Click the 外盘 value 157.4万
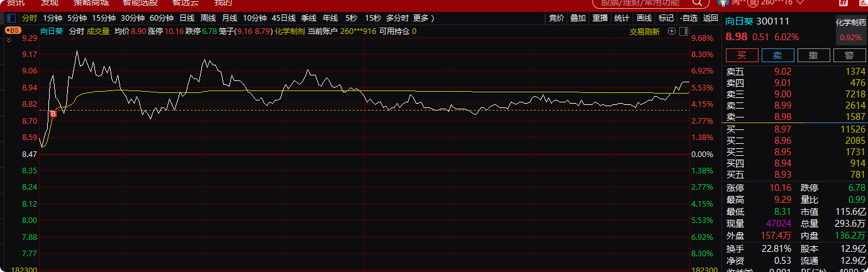This screenshot has width=868, height=272. point(776,235)
